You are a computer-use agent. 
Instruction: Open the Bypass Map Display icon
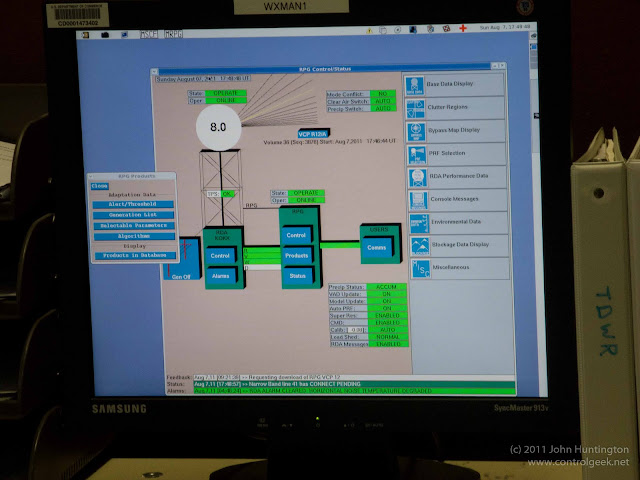[x=416, y=131]
